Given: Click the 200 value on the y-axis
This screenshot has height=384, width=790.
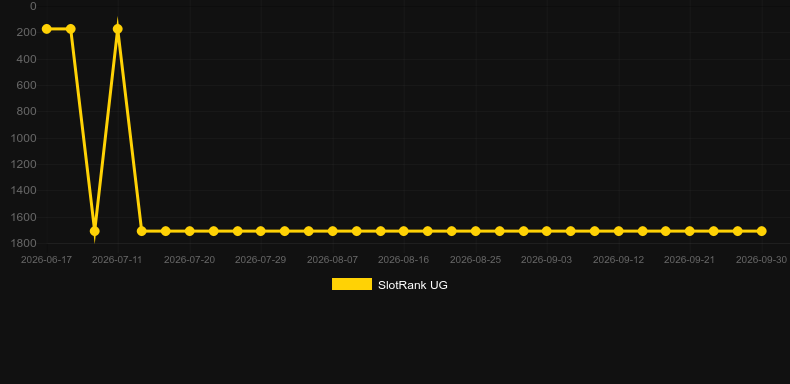Looking at the screenshot, I should coord(26,33).
